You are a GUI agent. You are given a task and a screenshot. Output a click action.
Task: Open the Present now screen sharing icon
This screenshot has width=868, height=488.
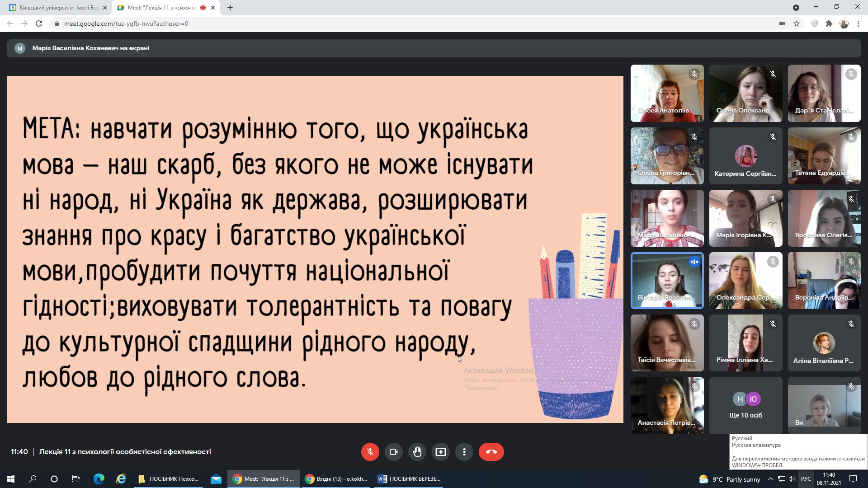point(441,451)
